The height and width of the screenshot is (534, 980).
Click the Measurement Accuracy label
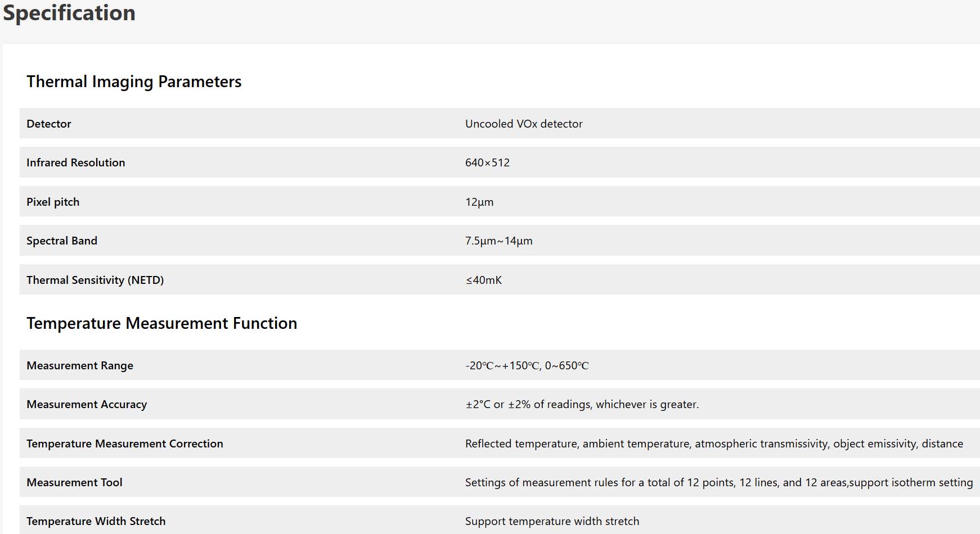[87, 404]
